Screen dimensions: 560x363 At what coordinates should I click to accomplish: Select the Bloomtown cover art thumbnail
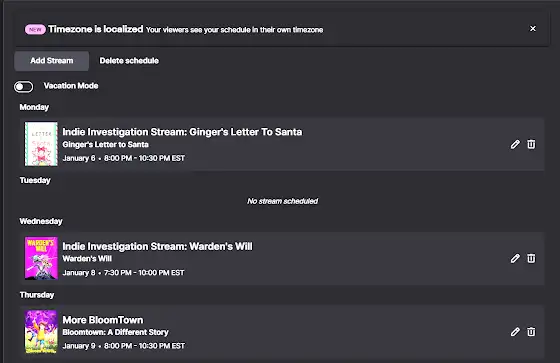41,332
